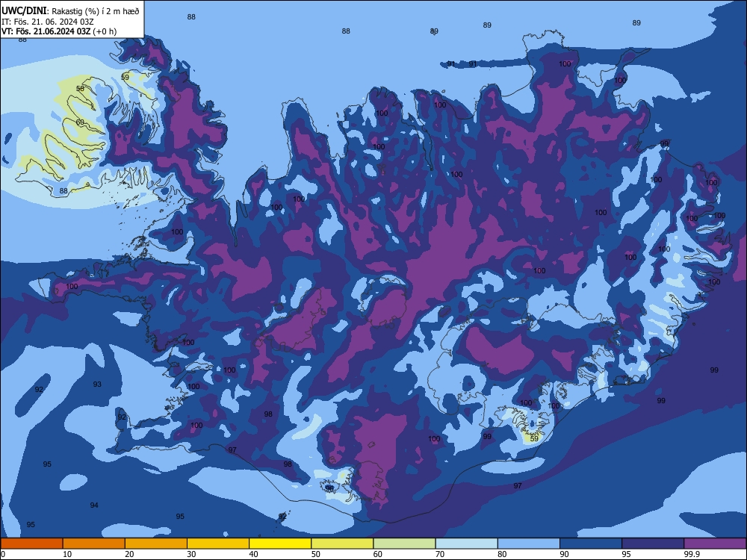Click legend tick label '10'
This screenshot has width=747, height=560.
point(67,554)
